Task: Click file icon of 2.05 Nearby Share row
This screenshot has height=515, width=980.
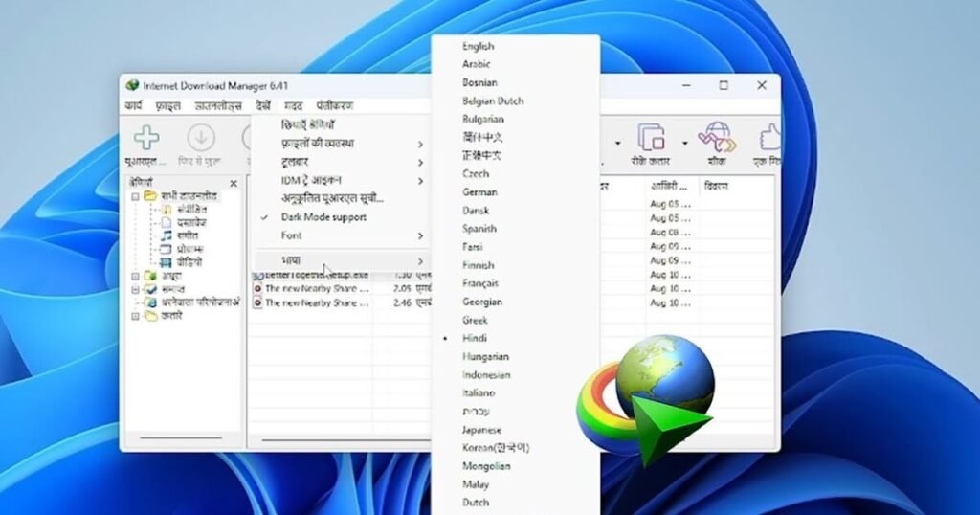Action: (256, 289)
